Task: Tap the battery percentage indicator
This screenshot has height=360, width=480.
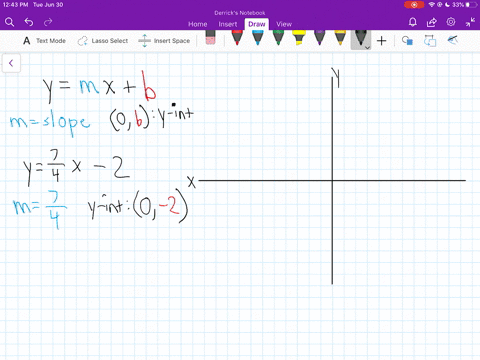Action: tap(458, 5)
